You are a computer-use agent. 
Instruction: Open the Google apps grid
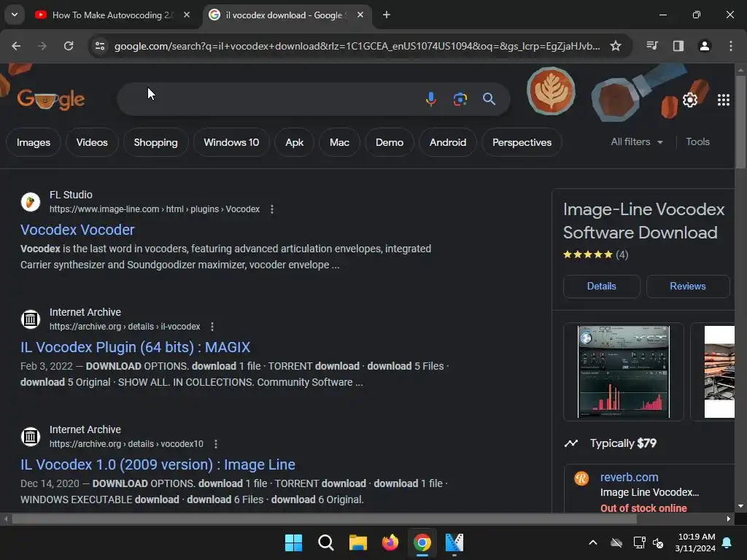coord(723,100)
